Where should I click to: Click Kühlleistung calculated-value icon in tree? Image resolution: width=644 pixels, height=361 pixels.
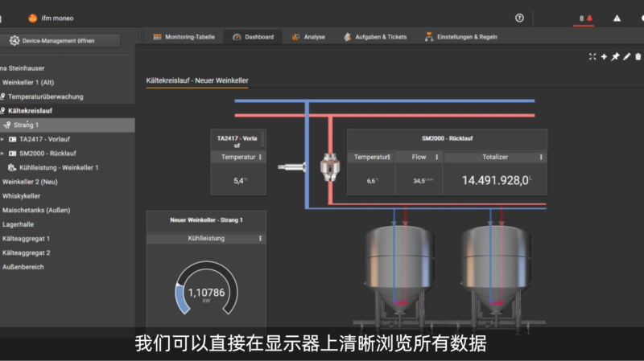coord(12,167)
